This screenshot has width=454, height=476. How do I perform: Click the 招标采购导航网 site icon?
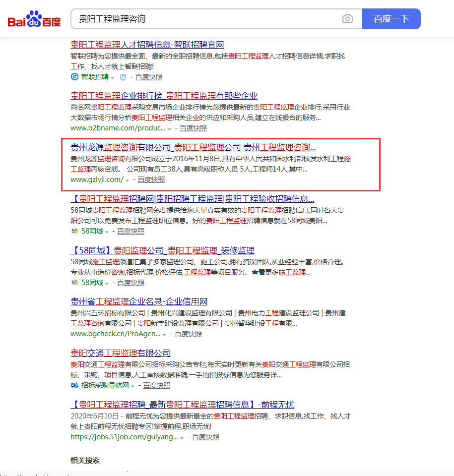tap(75, 385)
